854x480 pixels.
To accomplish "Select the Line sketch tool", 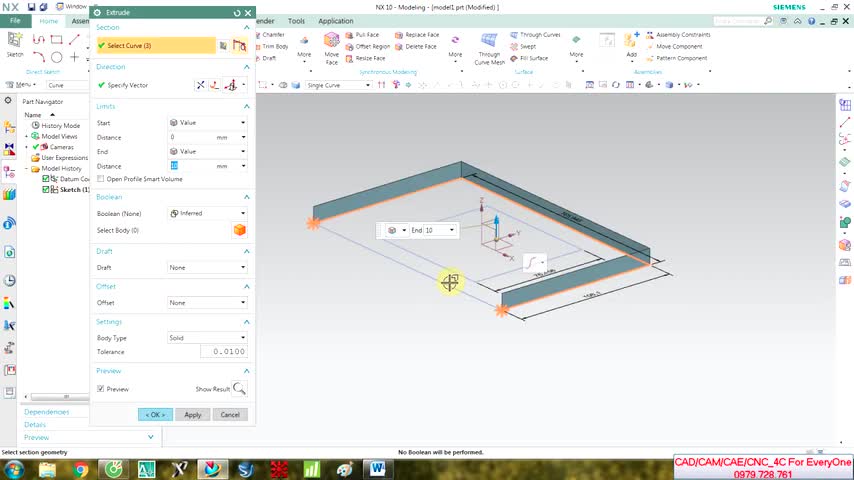I will point(74,39).
